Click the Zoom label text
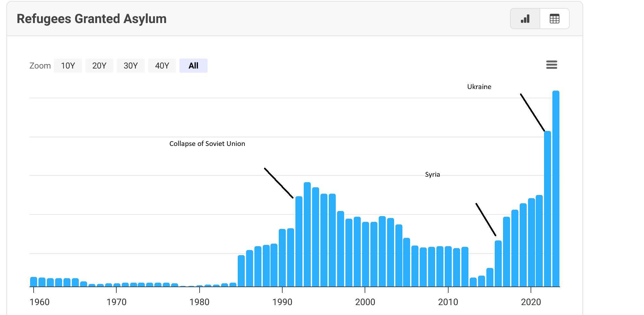Viewport: 644px width, 315px height. tap(40, 66)
